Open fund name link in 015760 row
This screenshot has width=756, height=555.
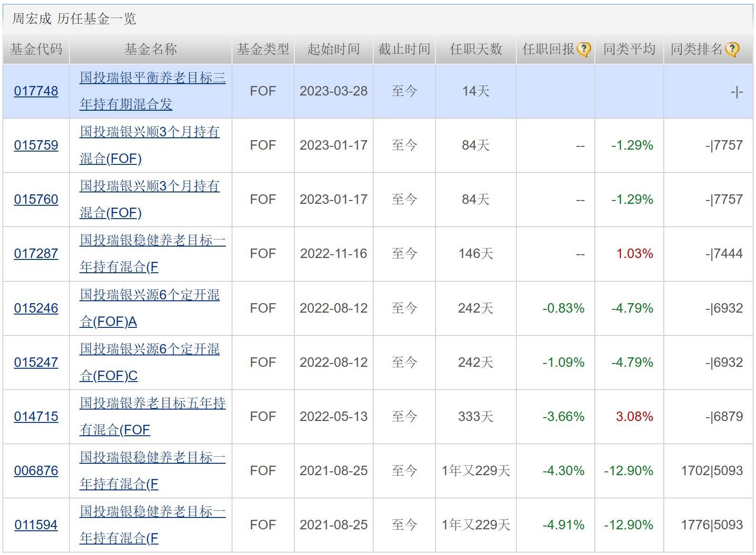click(150, 200)
